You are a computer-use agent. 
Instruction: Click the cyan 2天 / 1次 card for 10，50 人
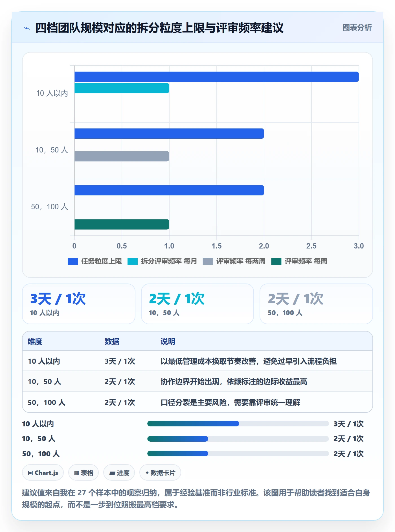[197, 304]
